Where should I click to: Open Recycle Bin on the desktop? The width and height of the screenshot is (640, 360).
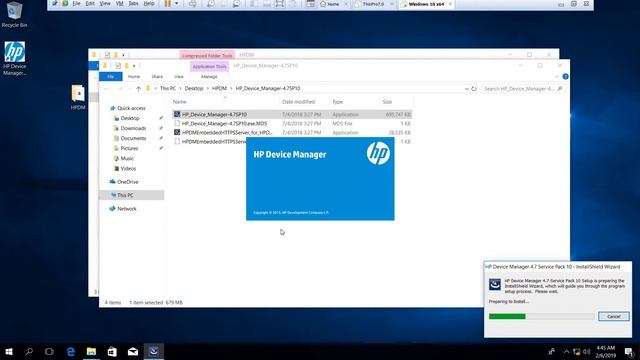tap(14, 15)
